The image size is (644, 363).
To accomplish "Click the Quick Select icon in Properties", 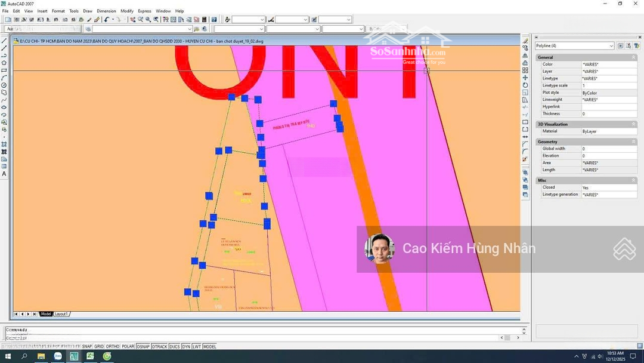I will (637, 45).
